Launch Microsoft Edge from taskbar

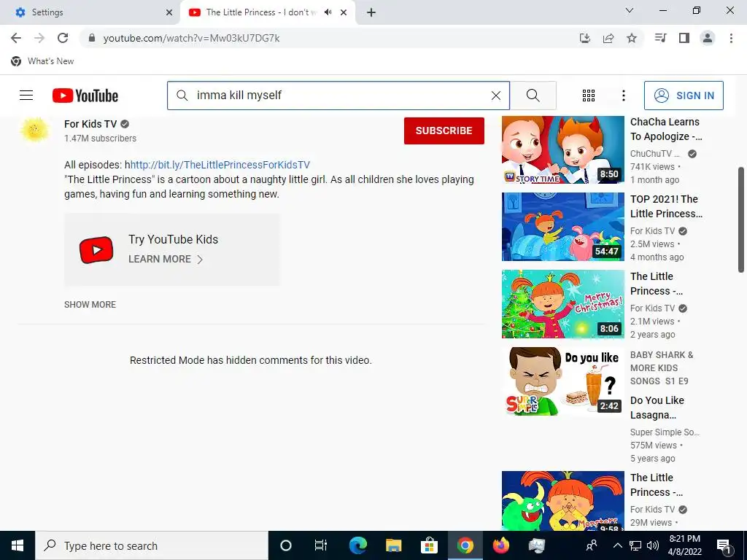[x=357, y=545]
